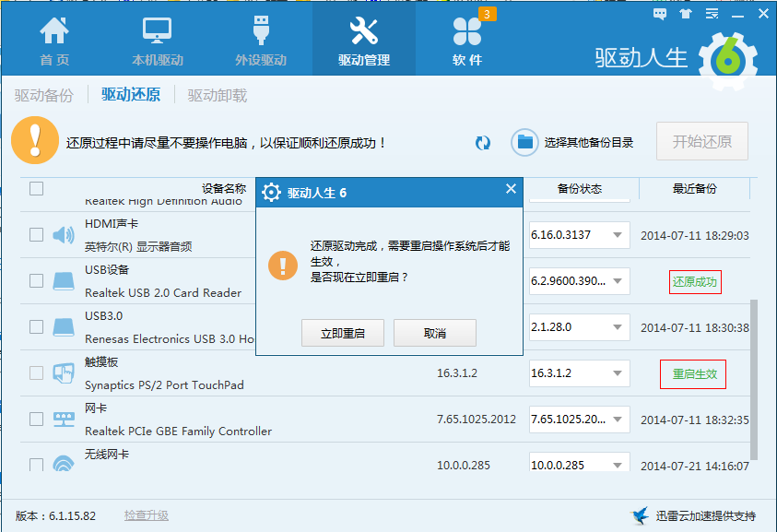Open the 首页 home tab
This screenshot has width=777, height=532.
54,41
